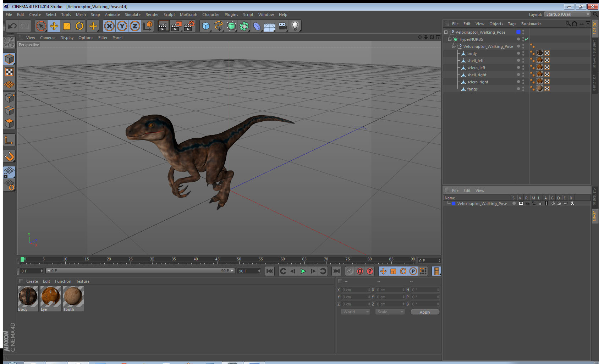Toggle Autokeying button

tap(360, 271)
